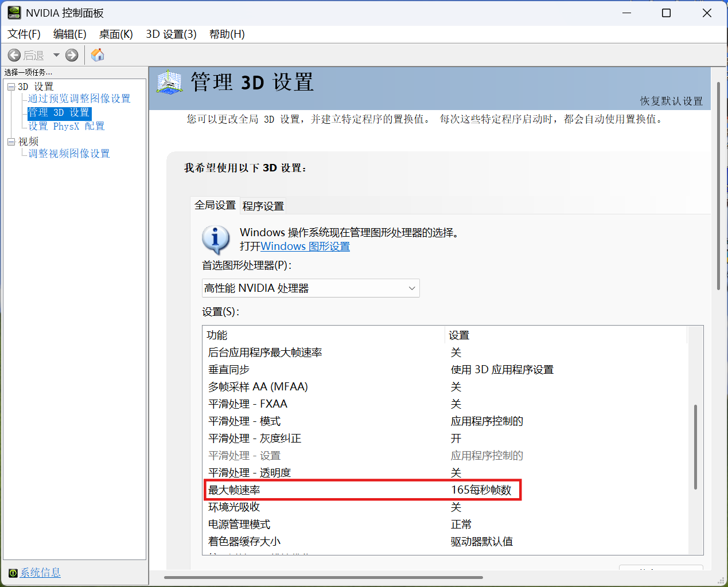Click the horizontal scrollbar at the bottom

click(x=324, y=578)
